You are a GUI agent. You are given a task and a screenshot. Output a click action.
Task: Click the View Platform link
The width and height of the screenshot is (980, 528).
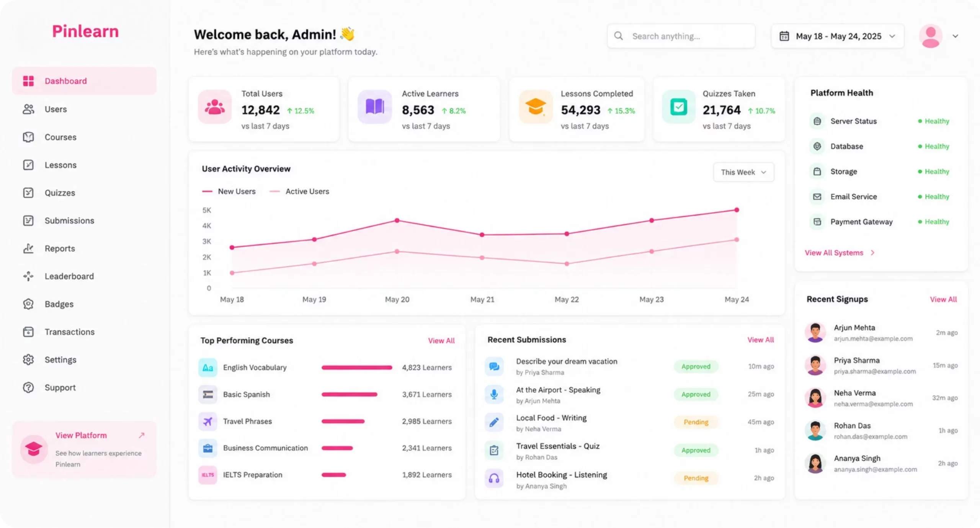[81, 435]
